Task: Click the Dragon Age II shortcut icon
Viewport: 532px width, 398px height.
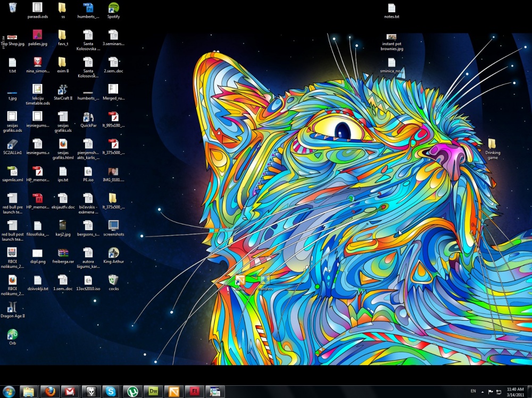Action: [x=12, y=307]
